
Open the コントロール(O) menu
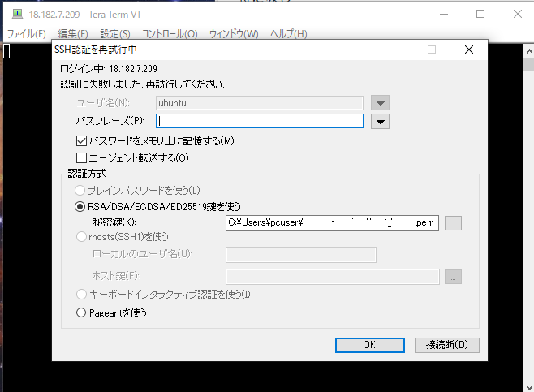[x=170, y=34]
